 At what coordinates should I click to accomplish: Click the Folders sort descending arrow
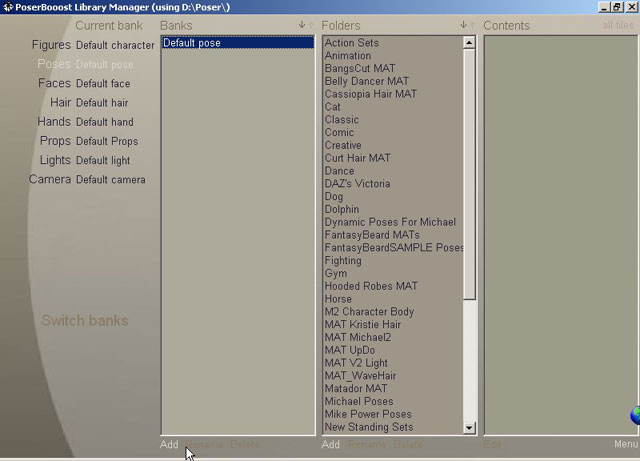pyautogui.click(x=463, y=25)
